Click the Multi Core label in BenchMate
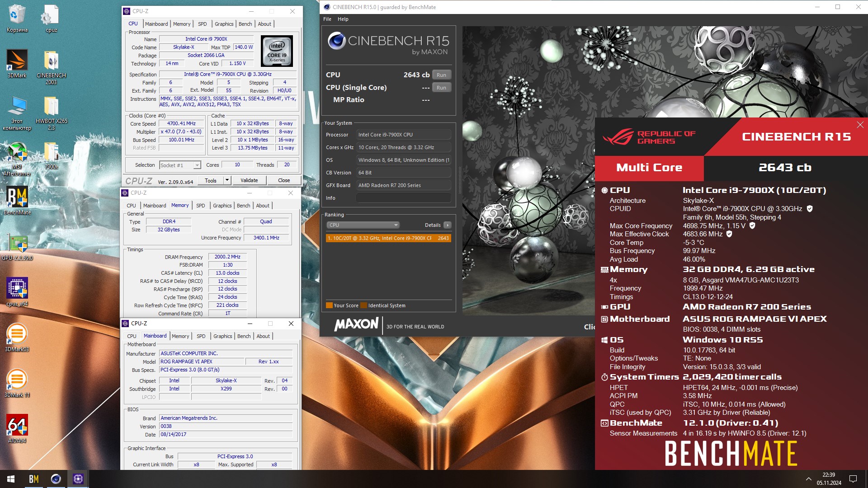Image resolution: width=868 pixels, height=488 pixels. pyautogui.click(x=649, y=168)
